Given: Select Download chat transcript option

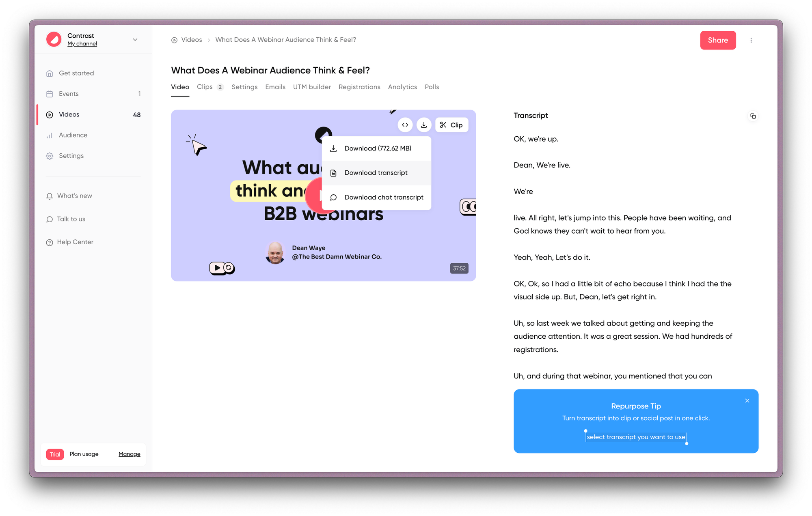Looking at the screenshot, I should 384,198.
